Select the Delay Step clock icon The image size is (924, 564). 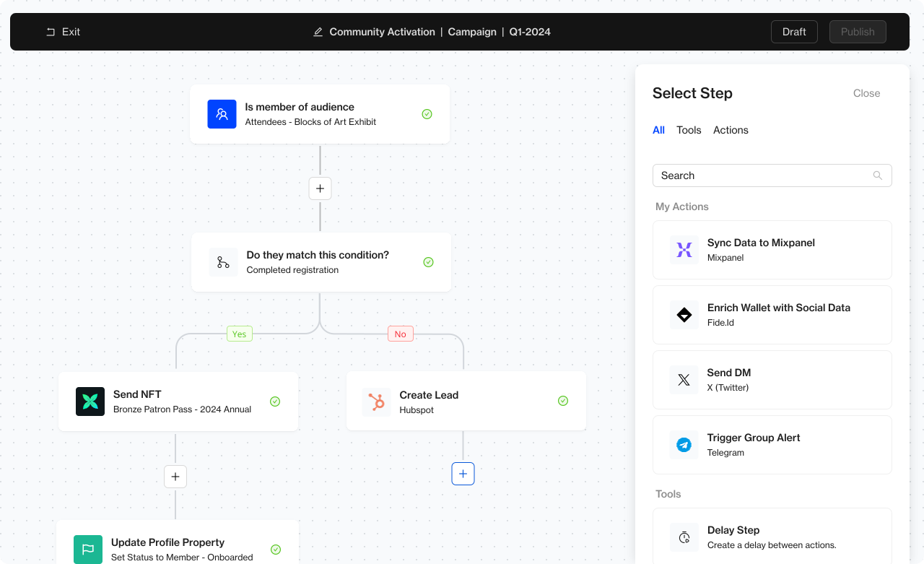pos(684,537)
